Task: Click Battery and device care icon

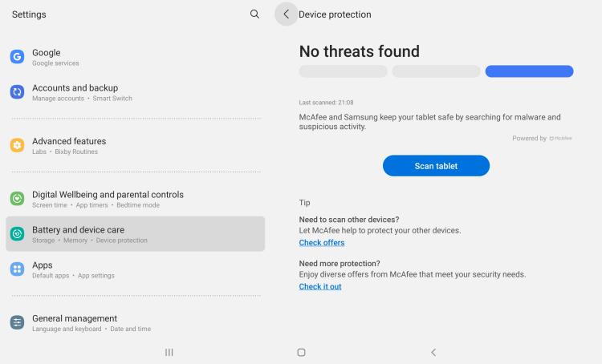Action: click(17, 233)
